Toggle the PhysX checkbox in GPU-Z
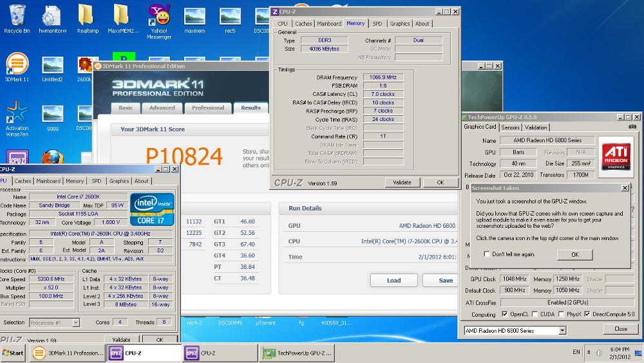The width and height of the screenshot is (644, 363). pyautogui.click(x=561, y=314)
